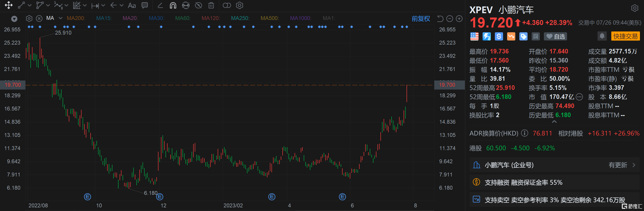Set a price alert with bell
644x211 pixels.
click(x=602, y=36)
